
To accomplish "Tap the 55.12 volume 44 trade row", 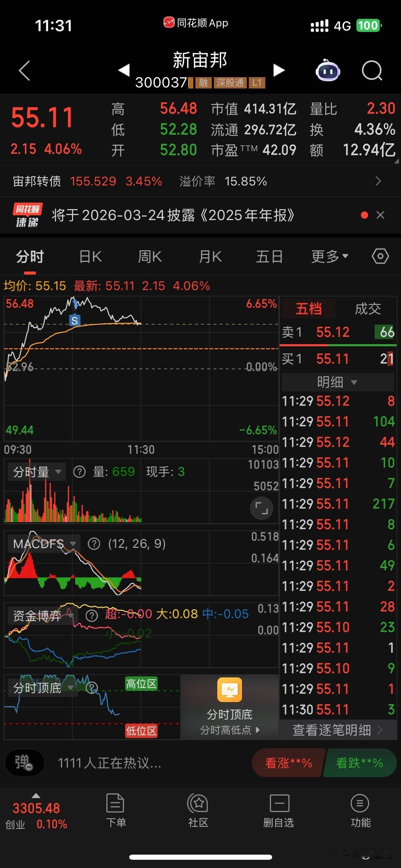I will coord(338,442).
